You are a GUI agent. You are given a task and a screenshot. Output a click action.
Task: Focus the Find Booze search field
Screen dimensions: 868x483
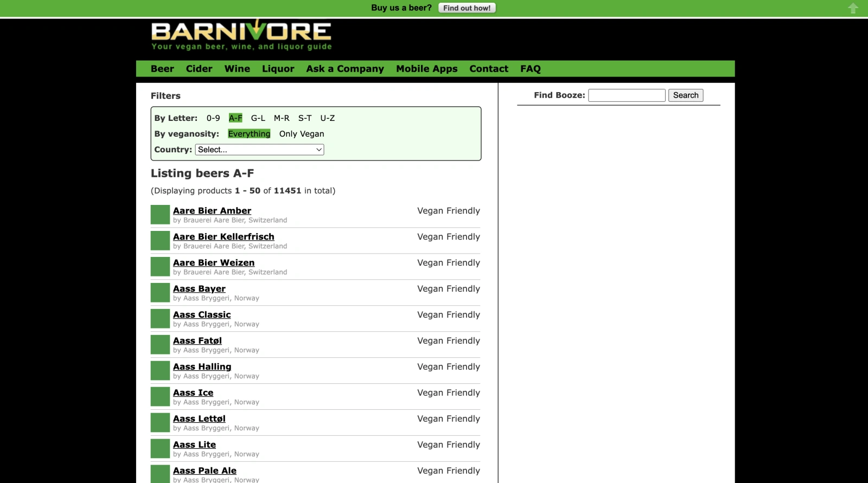pyautogui.click(x=627, y=95)
